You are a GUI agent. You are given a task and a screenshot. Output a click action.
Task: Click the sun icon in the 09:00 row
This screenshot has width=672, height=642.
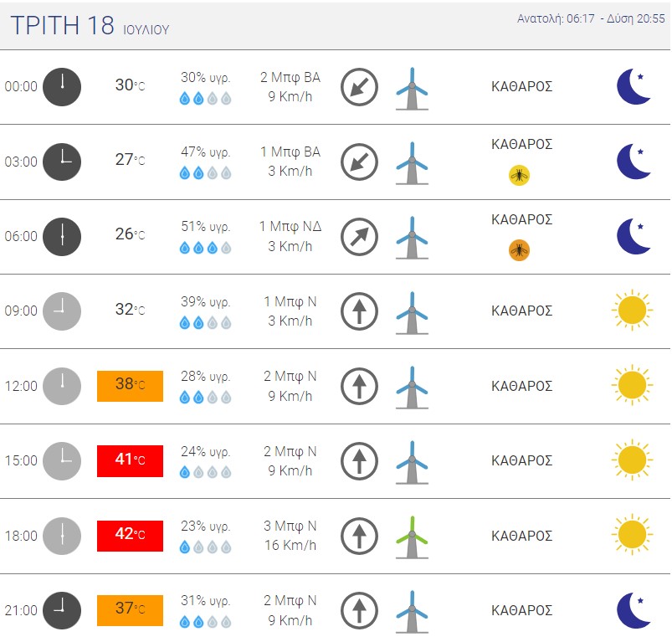632,311
